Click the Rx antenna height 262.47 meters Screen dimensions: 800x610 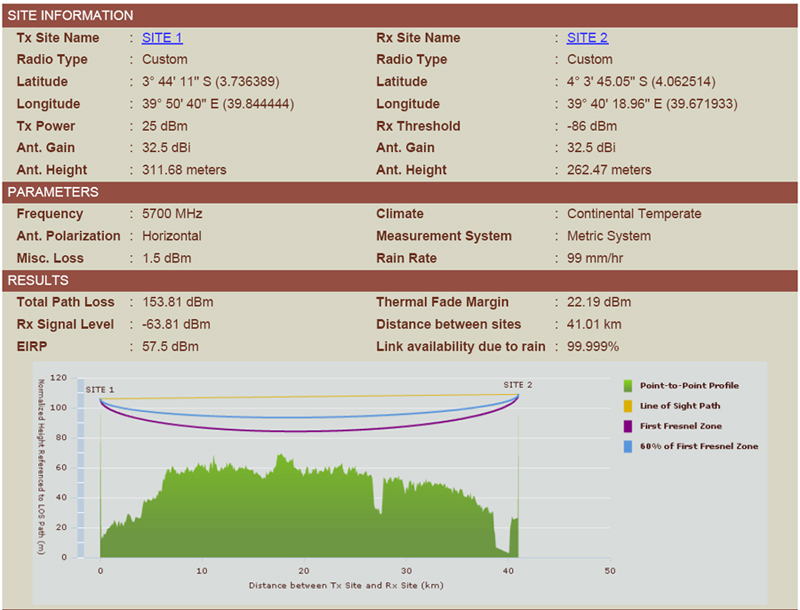pos(609,170)
